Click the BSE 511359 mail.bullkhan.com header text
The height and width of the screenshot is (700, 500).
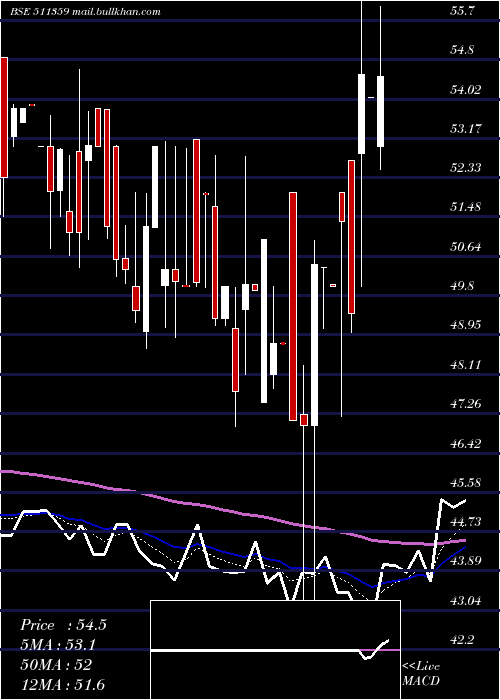tap(85, 12)
